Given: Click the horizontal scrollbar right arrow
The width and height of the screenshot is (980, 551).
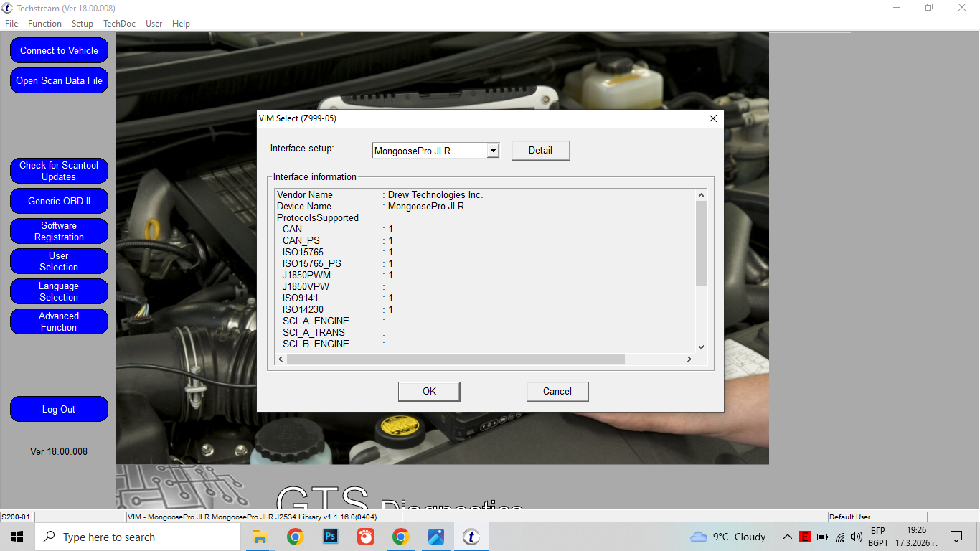Looking at the screenshot, I should coord(689,359).
